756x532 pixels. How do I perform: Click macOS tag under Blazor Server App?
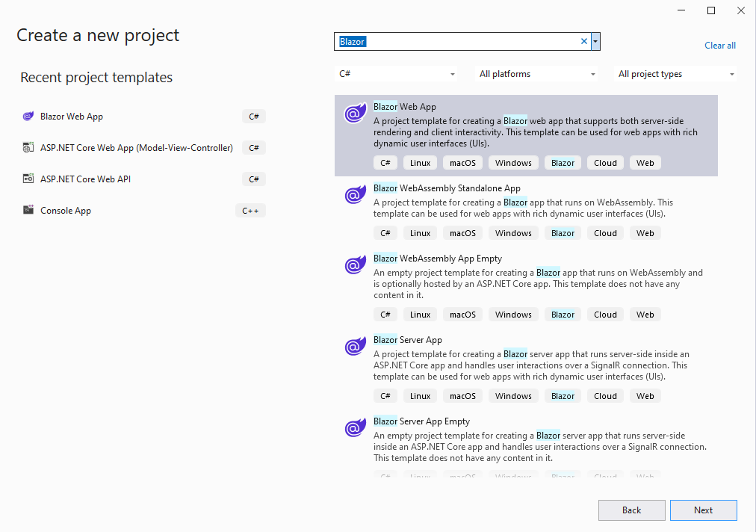462,397
